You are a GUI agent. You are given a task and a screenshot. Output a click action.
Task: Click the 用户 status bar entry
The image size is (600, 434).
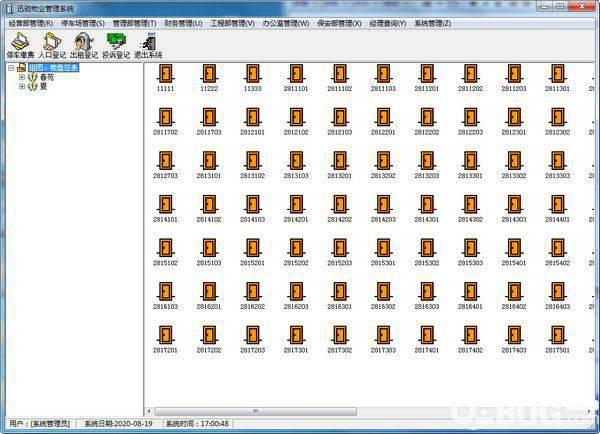point(39,424)
